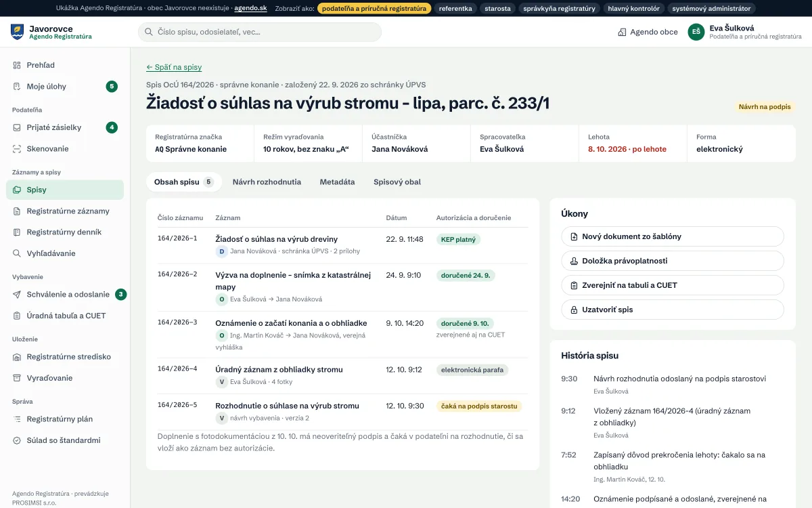Open record Výzva na doplnenie – snímka z katastrálnej mapy
The image size is (812, 508).
(293, 281)
